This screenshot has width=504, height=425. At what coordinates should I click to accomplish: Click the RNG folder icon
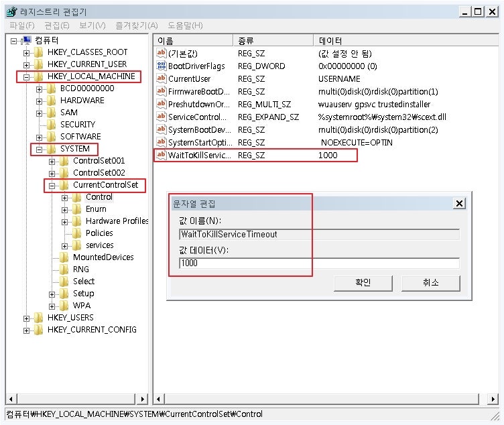64,269
